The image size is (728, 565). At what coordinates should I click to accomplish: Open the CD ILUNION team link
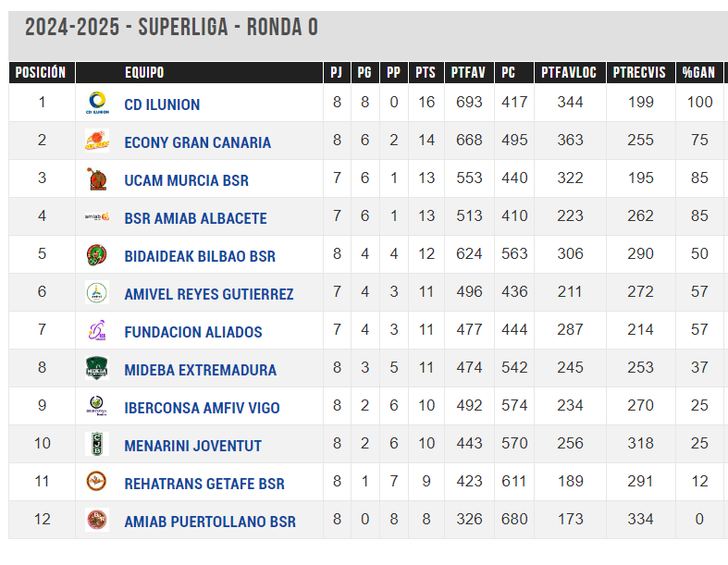(162, 104)
